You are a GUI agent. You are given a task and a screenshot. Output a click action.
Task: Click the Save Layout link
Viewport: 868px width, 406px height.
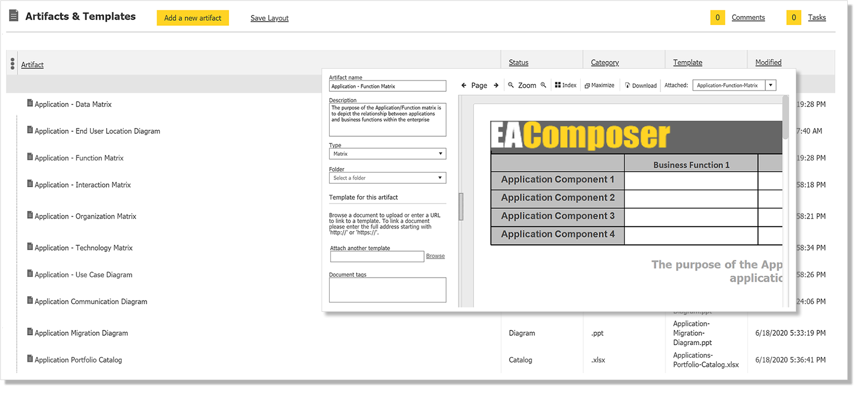(x=269, y=18)
